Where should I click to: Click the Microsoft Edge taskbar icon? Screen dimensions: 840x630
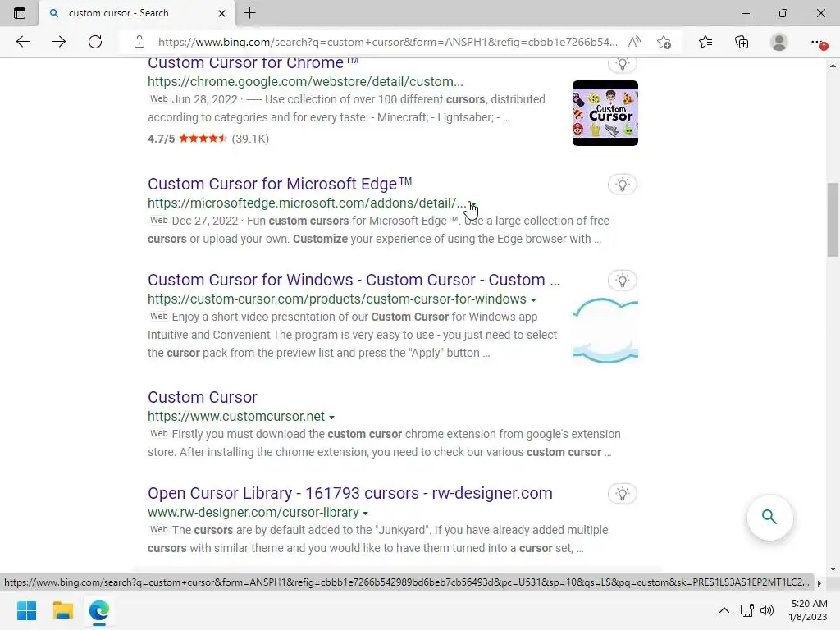pos(99,610)
